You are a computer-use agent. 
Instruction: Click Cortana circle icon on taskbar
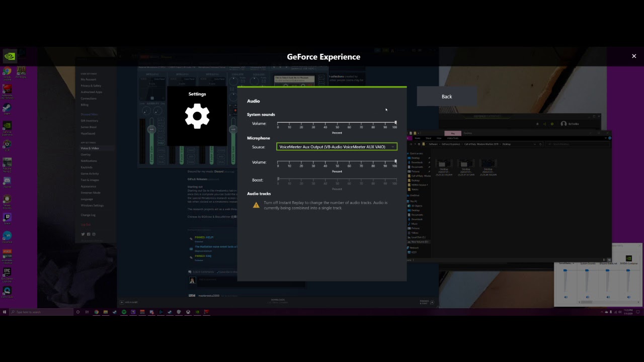pos(78,312)
